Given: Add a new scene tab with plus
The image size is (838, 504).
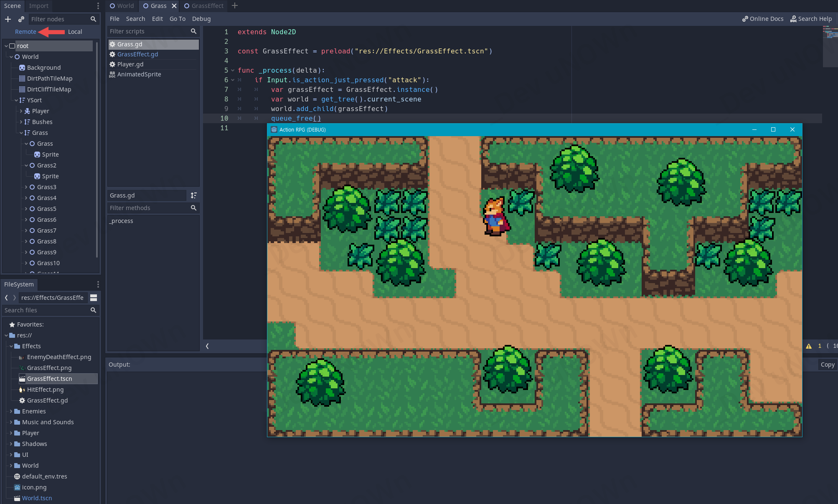Looking at the screenshot, I should point(235,6).
